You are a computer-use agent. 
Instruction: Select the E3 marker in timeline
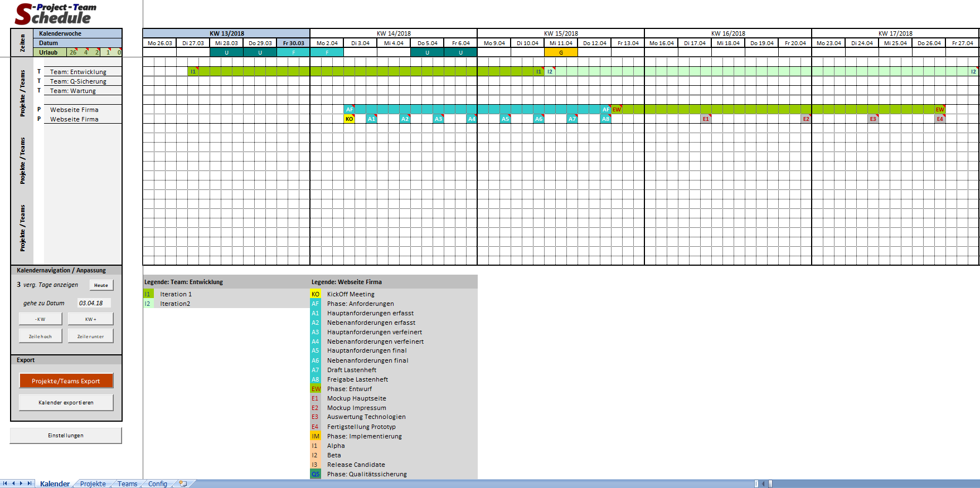pyautogui.click(x=873, y=119)
